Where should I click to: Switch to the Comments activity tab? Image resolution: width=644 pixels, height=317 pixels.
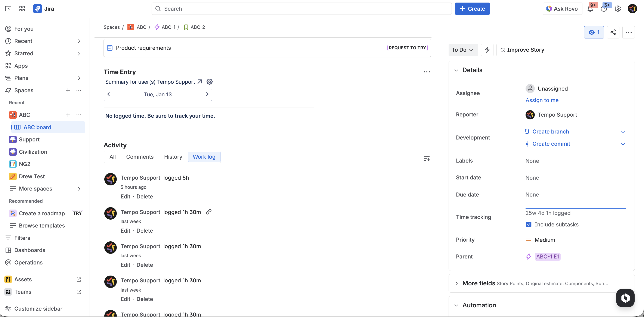coord(140,157)
